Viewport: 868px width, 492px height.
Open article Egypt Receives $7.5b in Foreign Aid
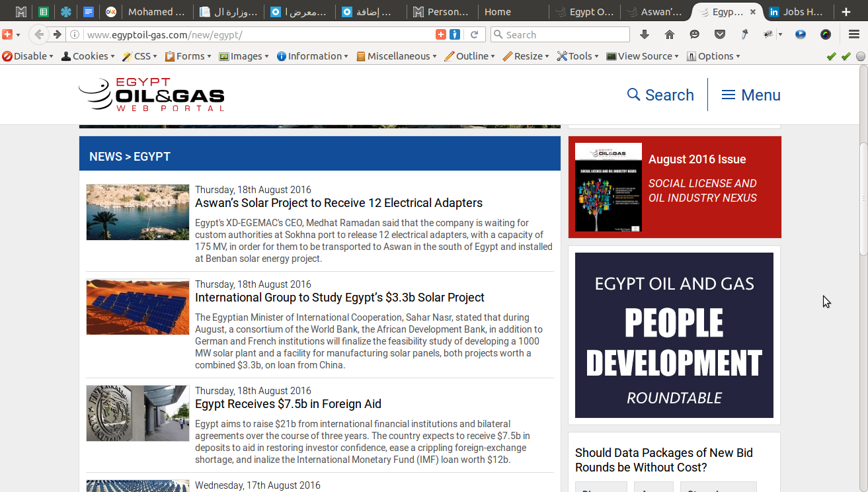[x=288, y=404]
